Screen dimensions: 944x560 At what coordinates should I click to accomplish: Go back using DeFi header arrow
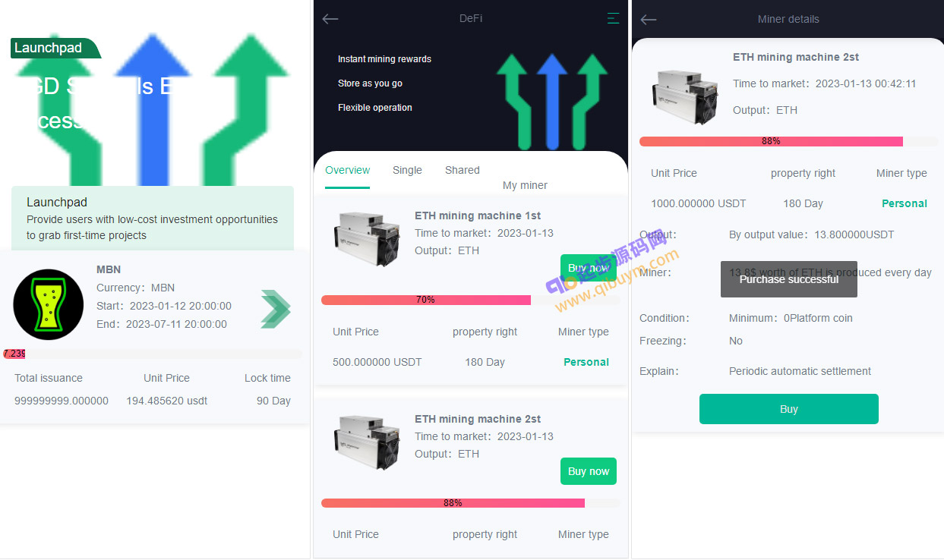point(330,19)
